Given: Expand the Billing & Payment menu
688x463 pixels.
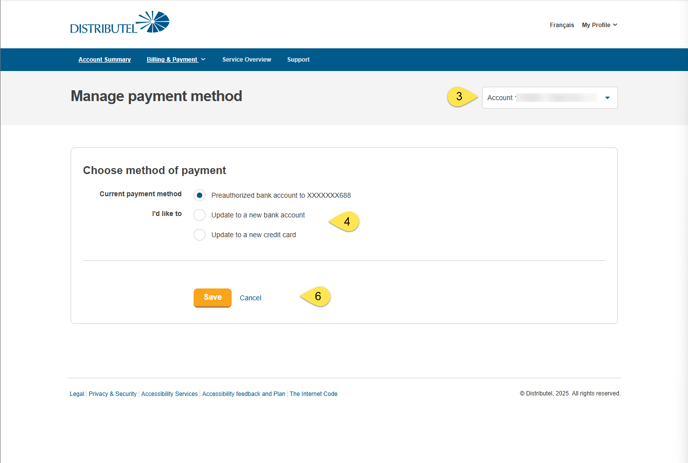Looking at the screenshot, I should [x=176, y=60].
